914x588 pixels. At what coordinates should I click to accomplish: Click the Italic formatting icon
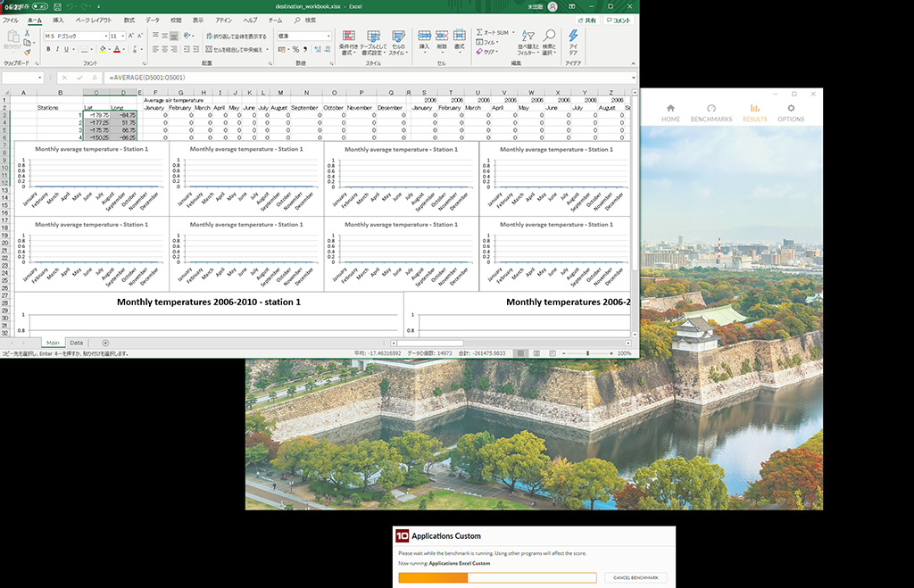[58, 50]
